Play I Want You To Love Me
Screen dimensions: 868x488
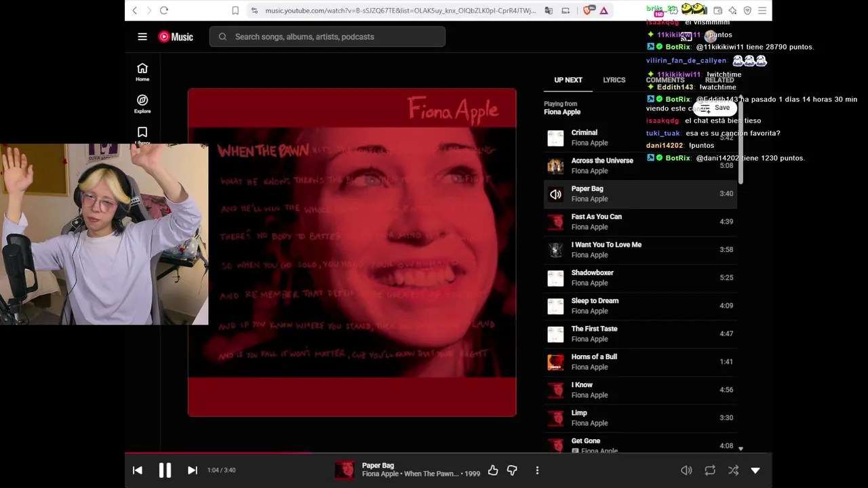point(639,249)
